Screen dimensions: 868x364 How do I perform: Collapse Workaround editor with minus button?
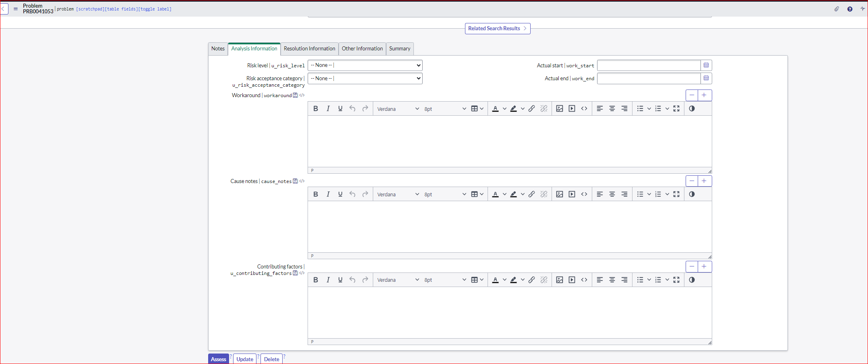692,95
